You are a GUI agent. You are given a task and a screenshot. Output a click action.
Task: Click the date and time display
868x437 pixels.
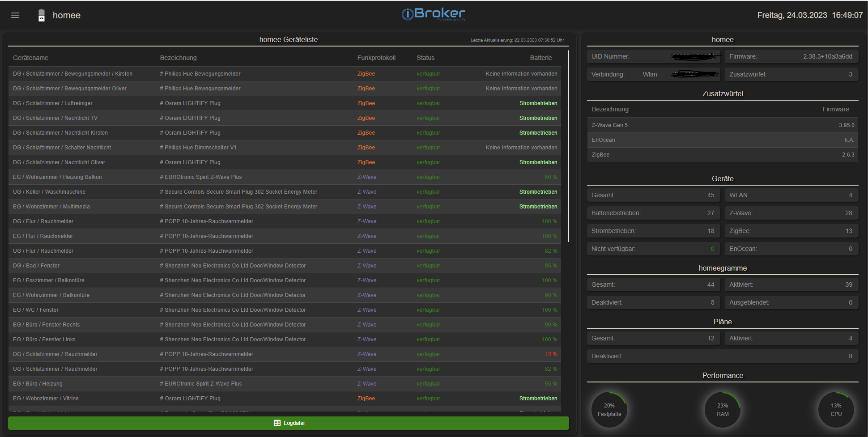click(x=810, y=15)
